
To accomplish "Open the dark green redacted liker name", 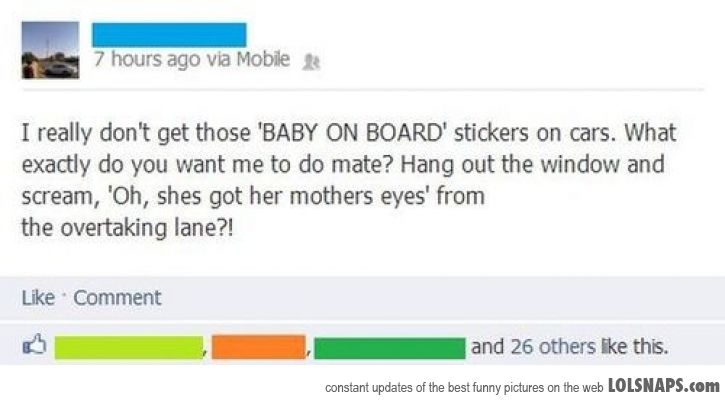I will 391,348.
